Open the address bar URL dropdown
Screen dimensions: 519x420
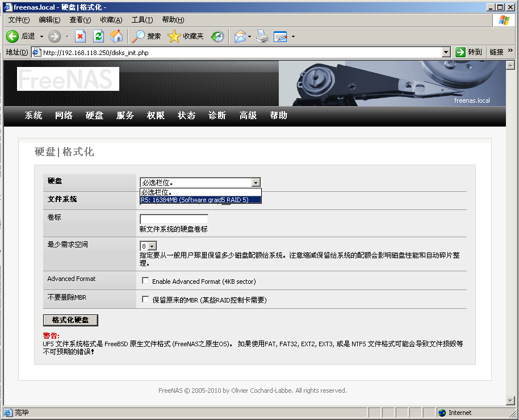tap(446, 52)
